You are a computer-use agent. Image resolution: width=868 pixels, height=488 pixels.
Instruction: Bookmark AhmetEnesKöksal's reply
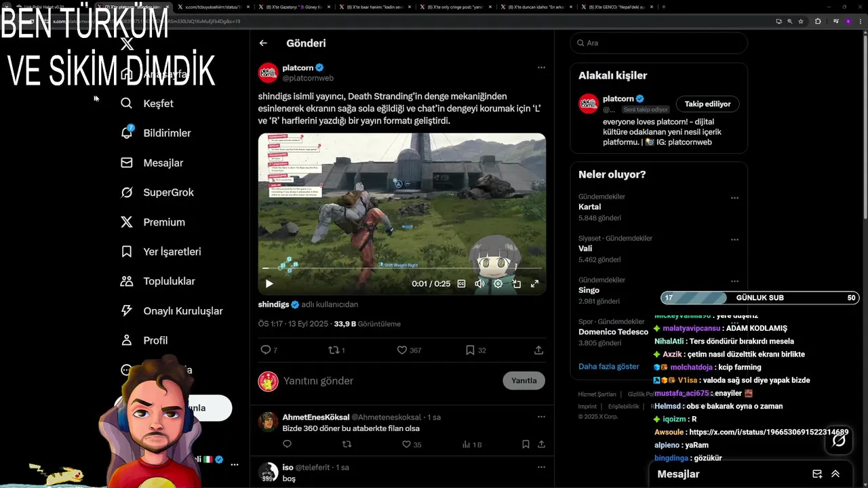coord(526,445)
